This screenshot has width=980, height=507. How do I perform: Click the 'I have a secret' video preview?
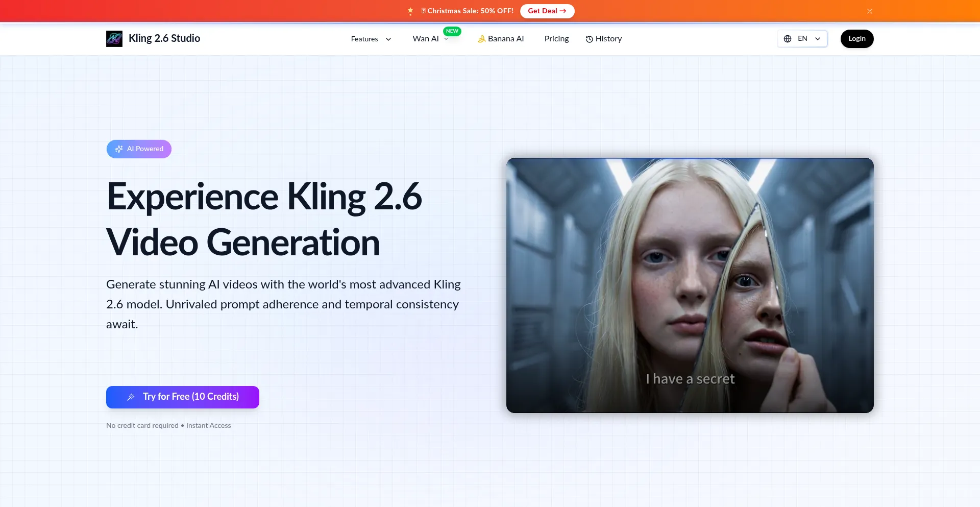(690, 285)
